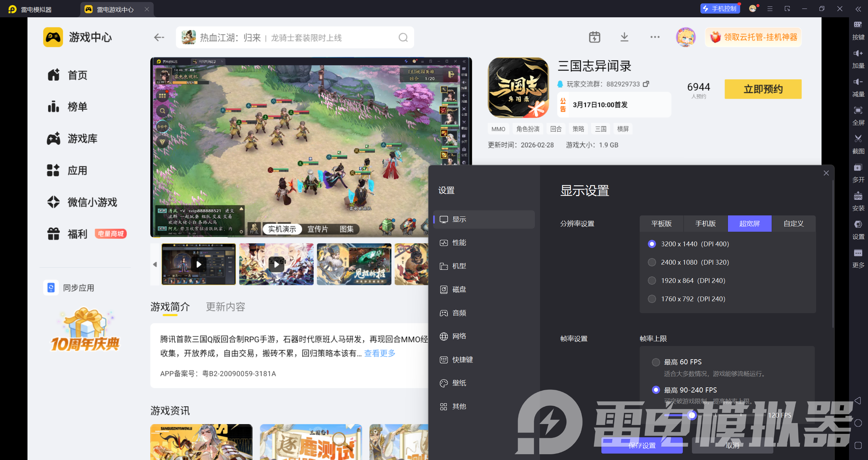Click the search magnifier icon
The image size is (868, 460).
403,37
